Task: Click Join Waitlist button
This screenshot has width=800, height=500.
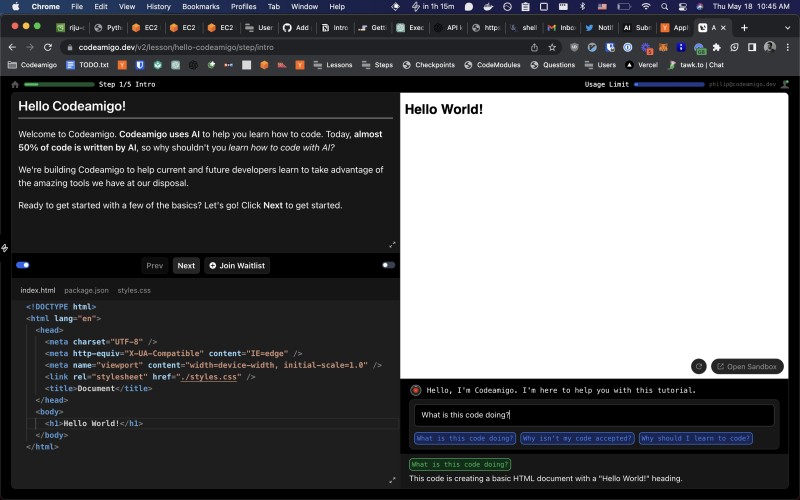Action: point(237,265)
